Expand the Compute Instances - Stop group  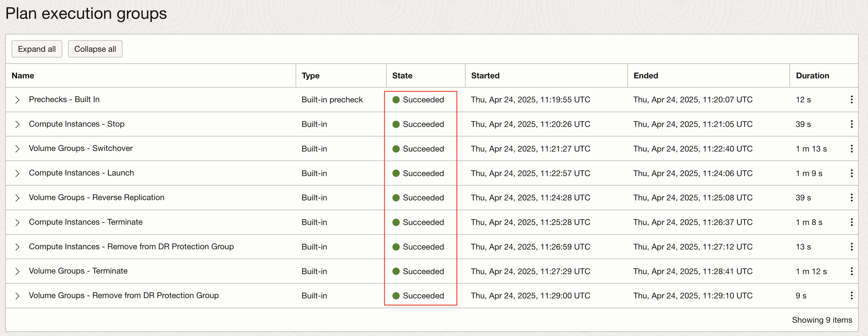[18, 124]
